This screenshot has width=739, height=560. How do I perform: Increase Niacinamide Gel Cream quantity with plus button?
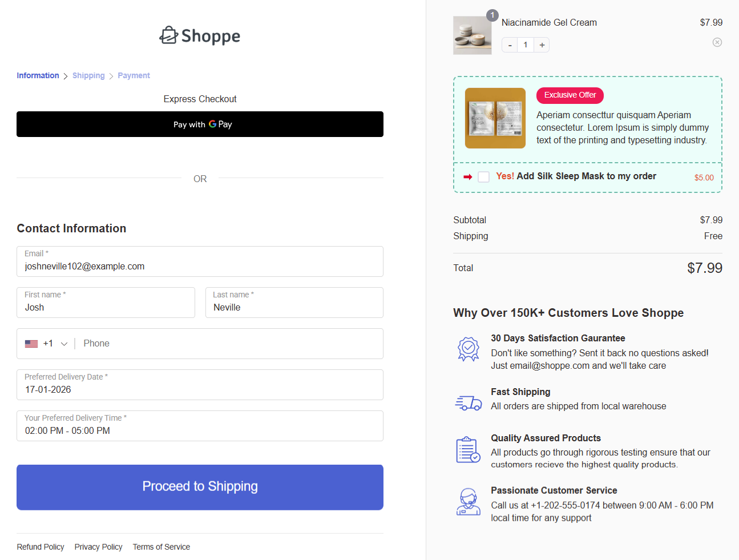point(541,45)
